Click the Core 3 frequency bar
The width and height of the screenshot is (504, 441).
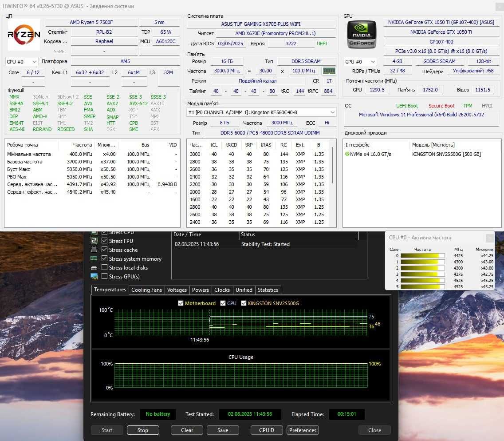click(x=423, y=274)
